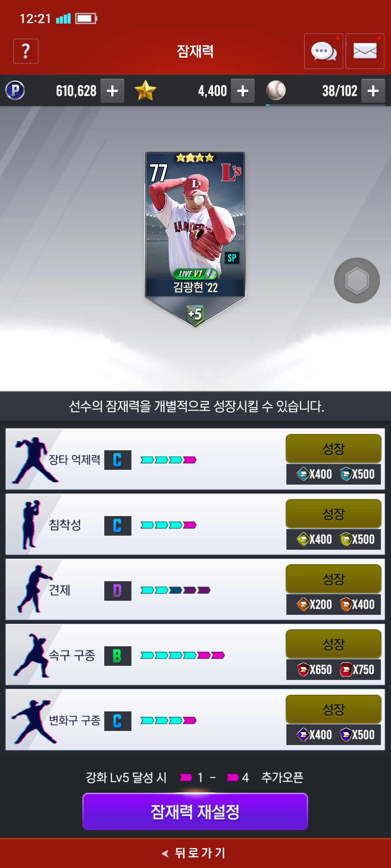Open the chat bubble messages icon

tap(324, 51)
